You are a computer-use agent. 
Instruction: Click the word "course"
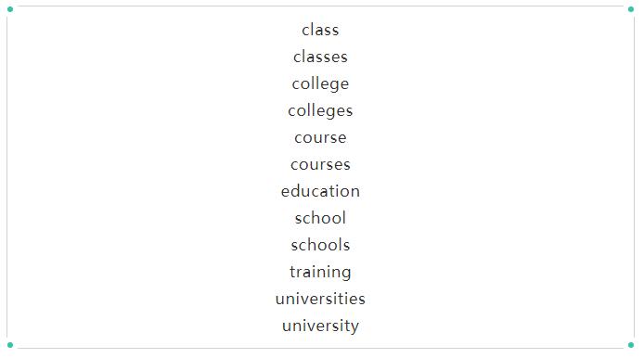point(320,138)
